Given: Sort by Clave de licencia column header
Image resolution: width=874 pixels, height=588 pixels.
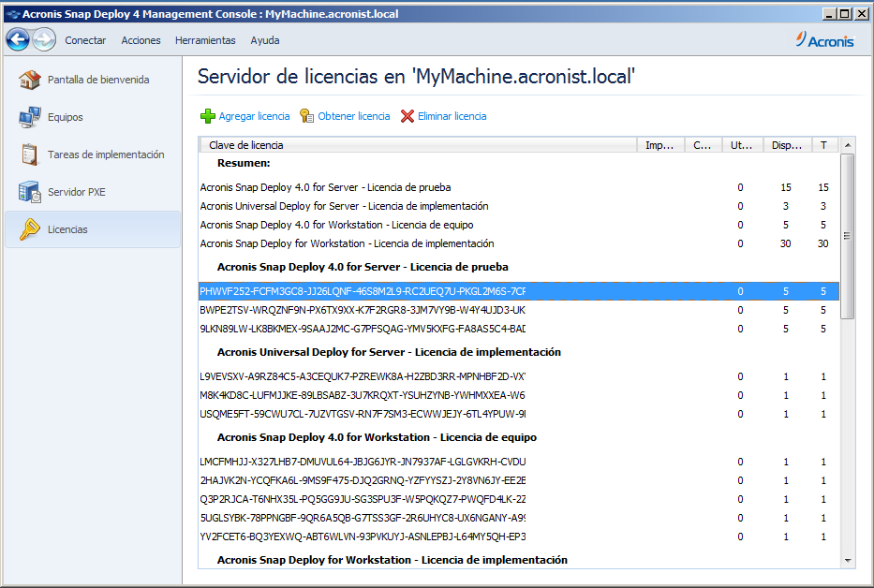Looking at the screenshot, I should click(417, 145).
